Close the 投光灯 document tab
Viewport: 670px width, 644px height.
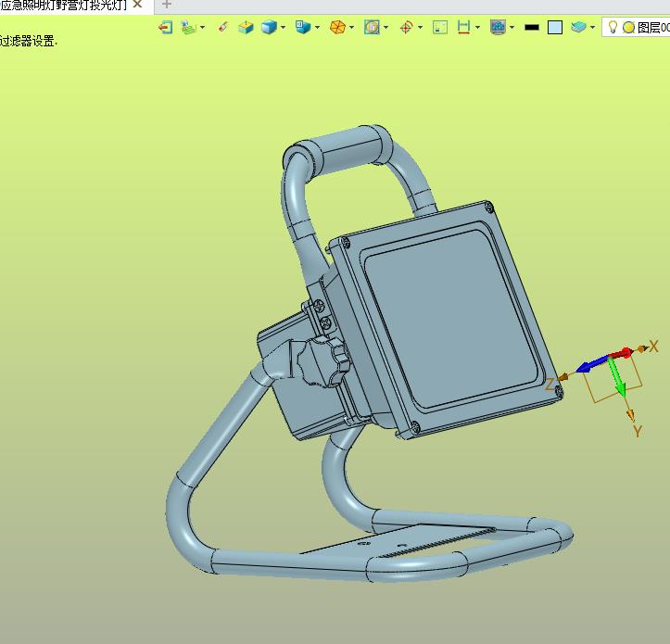point(137,5)
